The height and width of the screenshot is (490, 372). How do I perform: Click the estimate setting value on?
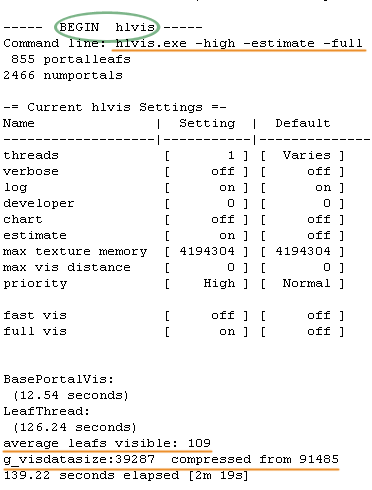point(227,235)
